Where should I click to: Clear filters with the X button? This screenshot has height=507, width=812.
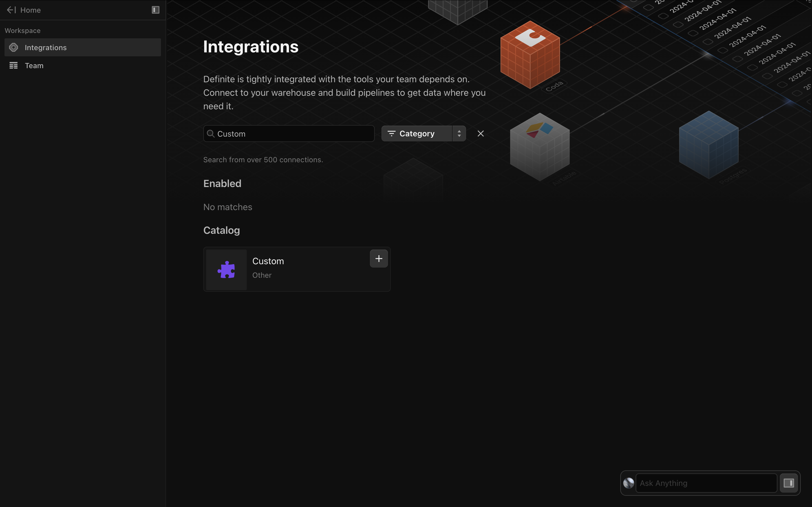tap(480, 134)
